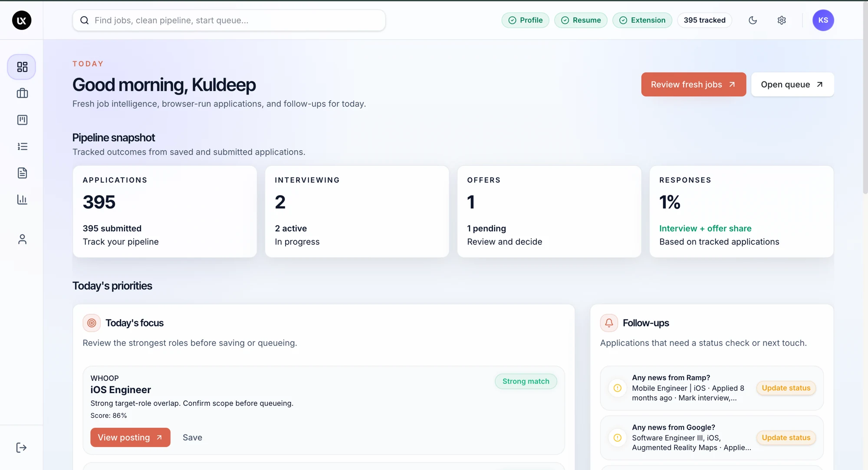Open the kanban board sidebar icon
868x470 pixels.
click(x=22, y=120)
